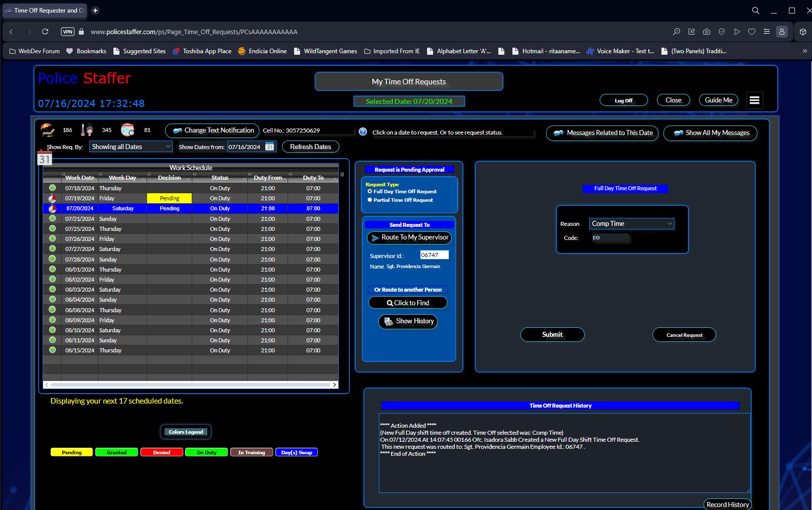This screenshot has width=812, height=510.
Task: Click the Log Off button
Action: click(624, 100)
